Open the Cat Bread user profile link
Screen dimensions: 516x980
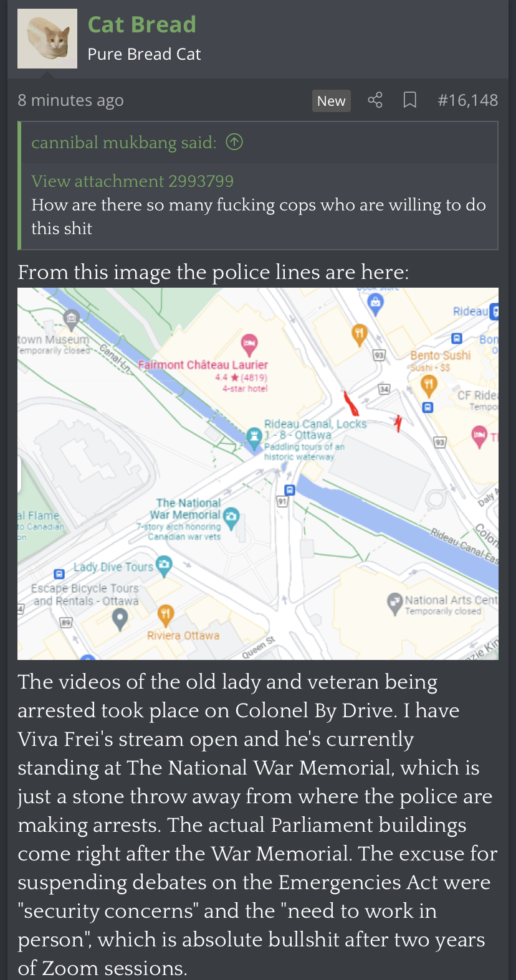point(142,24)
